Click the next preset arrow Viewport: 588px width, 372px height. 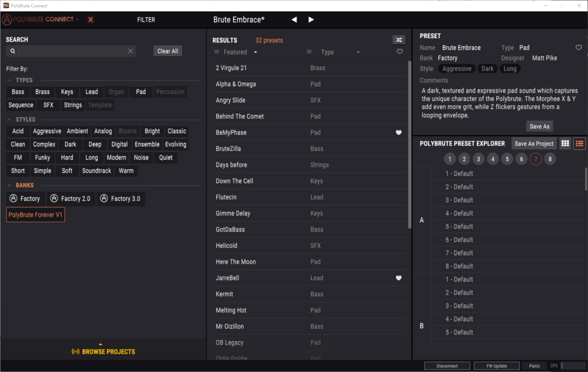[x=311, y=20]
